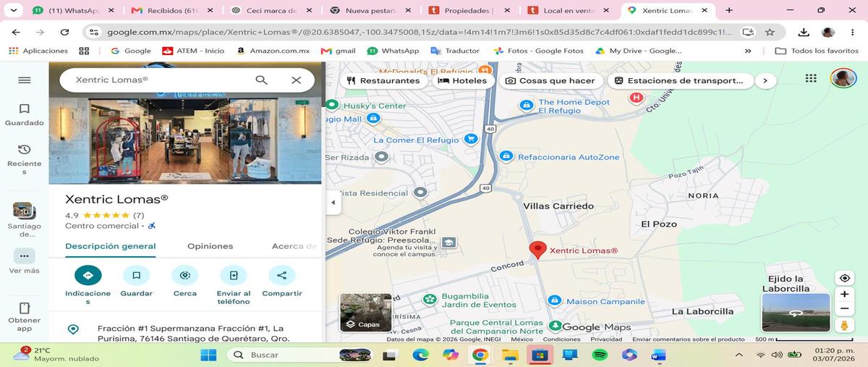Viewport: 868px width, 367px height.
Task: Get directions with the Indicaciones button
Action: click(x=88, y=275)
